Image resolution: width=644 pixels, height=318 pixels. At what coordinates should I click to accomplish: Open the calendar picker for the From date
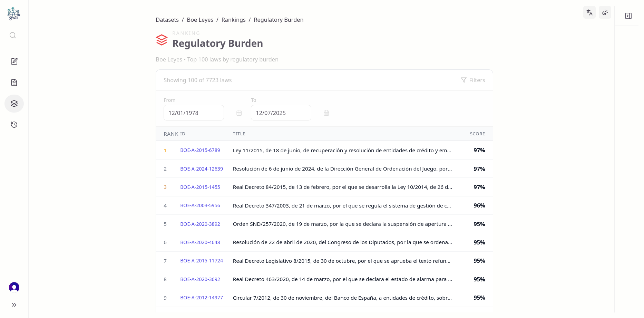pyautogui.click(x=238, y=113)
